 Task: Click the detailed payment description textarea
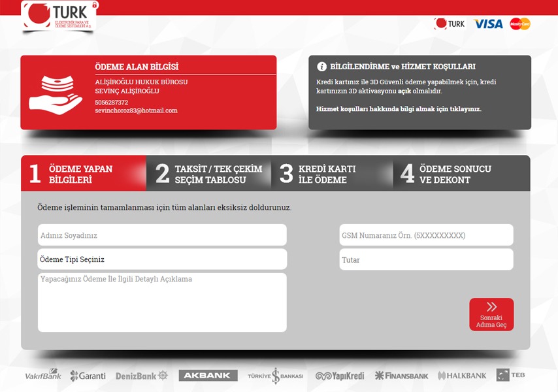(x=162, y=302)
